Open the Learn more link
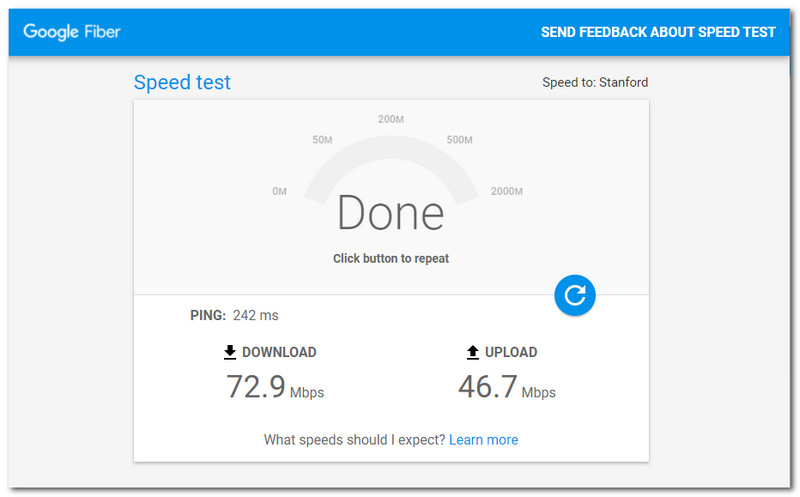Screen dimensions: 800x497 pos(483,440)
